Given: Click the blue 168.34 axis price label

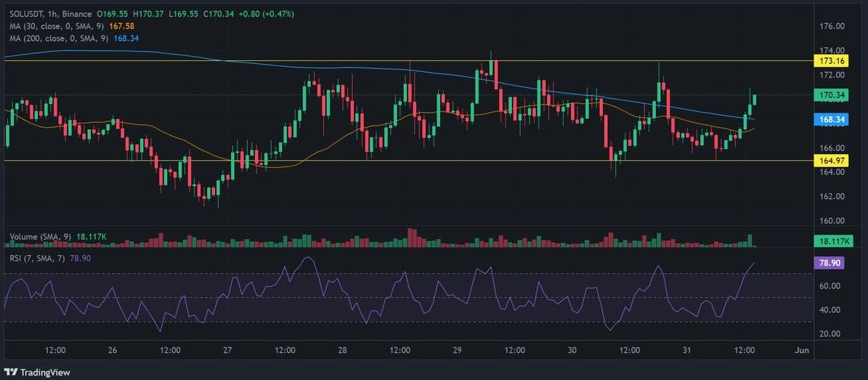Looking at the screenshot, I should [830, 119].
